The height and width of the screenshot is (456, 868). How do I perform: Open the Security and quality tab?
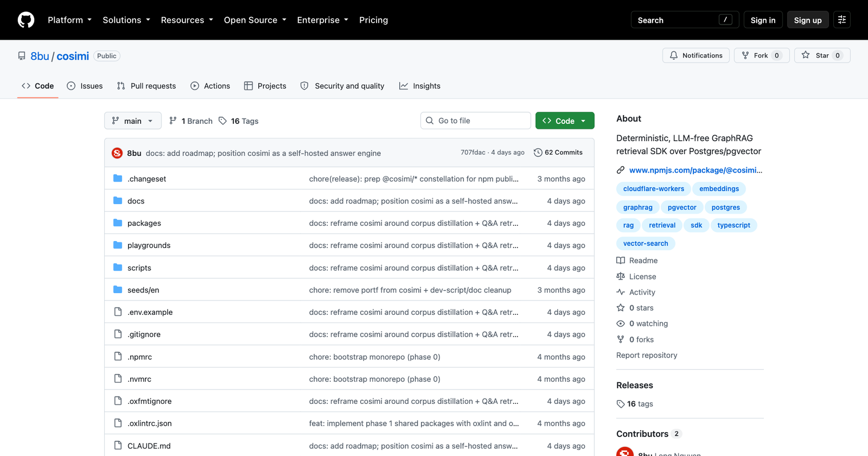342,86
